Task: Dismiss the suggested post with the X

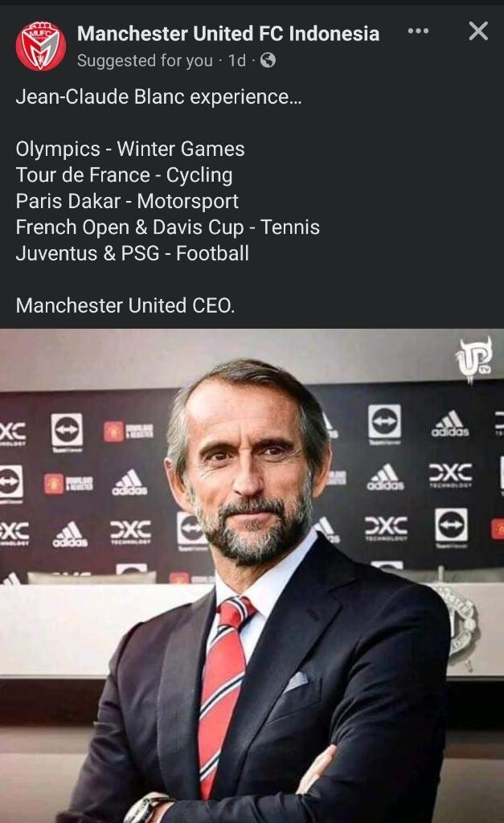Action: (477, 31)
